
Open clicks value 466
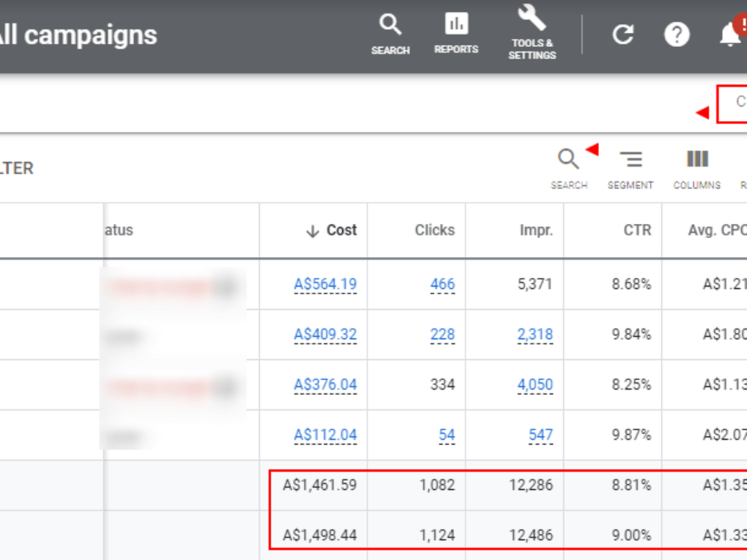coord(442,284)
